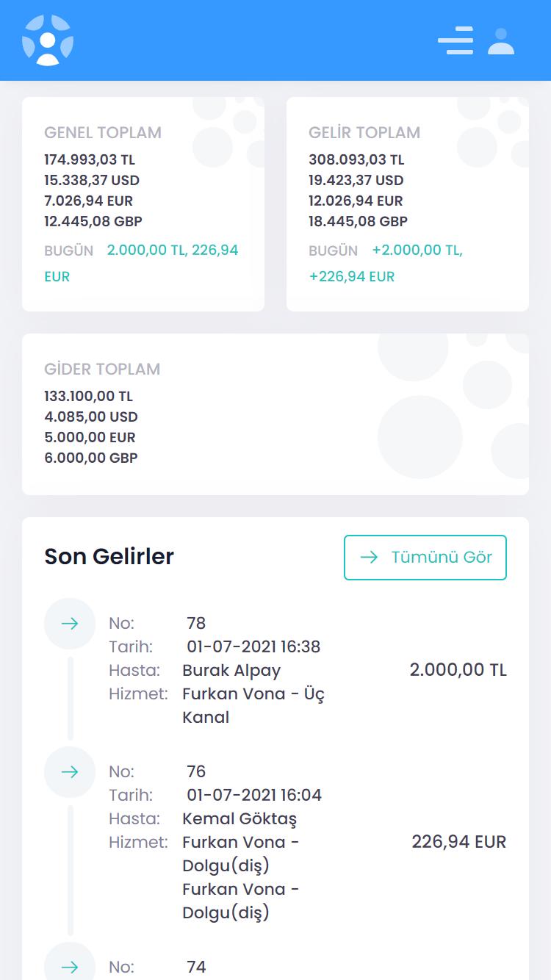Click the Son Gelirler heading
This screenshot has height=980, width=551.
point(109,556)
